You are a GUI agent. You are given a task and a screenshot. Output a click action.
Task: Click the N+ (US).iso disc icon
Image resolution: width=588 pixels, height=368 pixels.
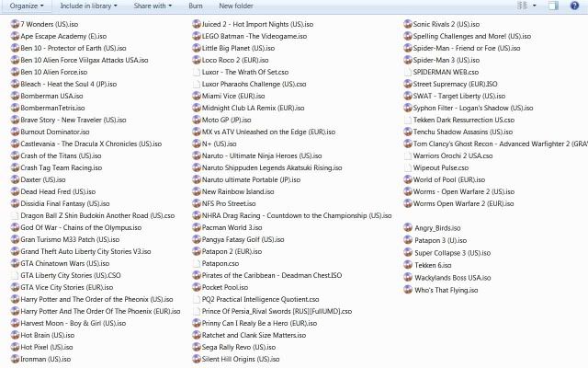197,144
